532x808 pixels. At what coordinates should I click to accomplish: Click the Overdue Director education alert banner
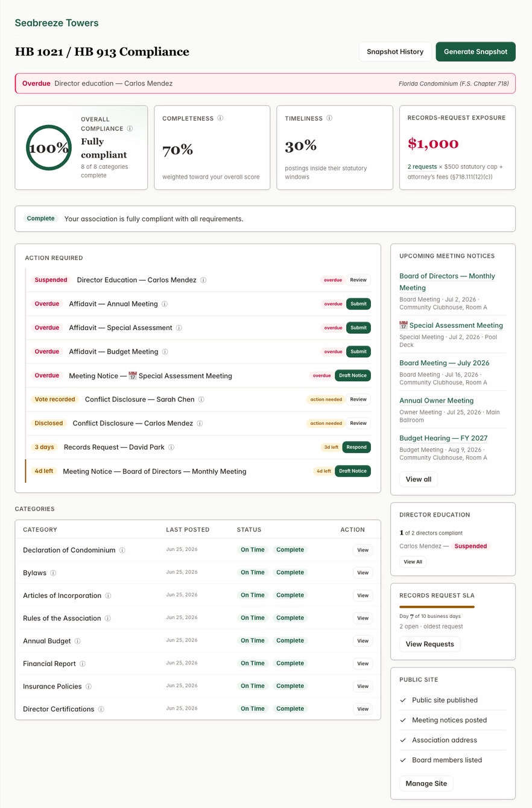(265, 83)
